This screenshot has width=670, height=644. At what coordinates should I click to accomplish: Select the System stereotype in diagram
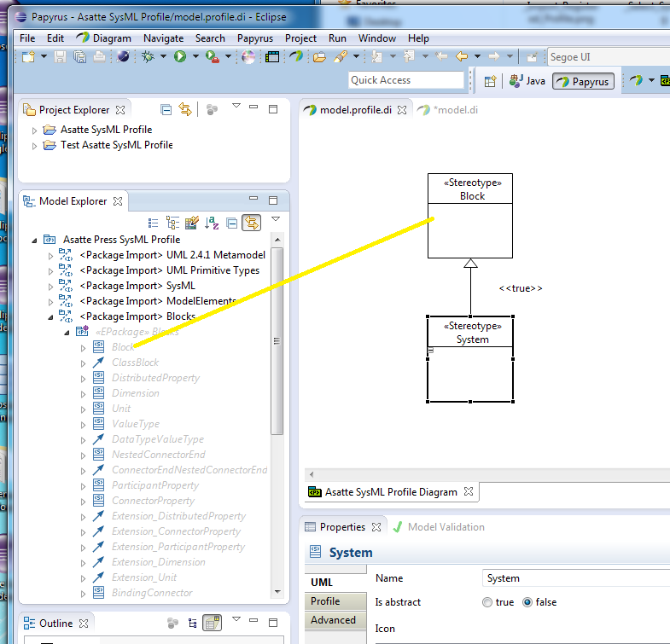470,359
